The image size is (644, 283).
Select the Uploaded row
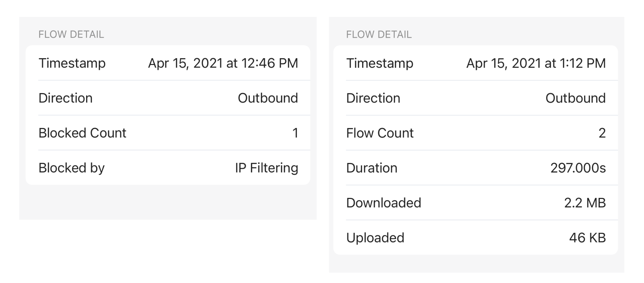click(x=476, y=238)
